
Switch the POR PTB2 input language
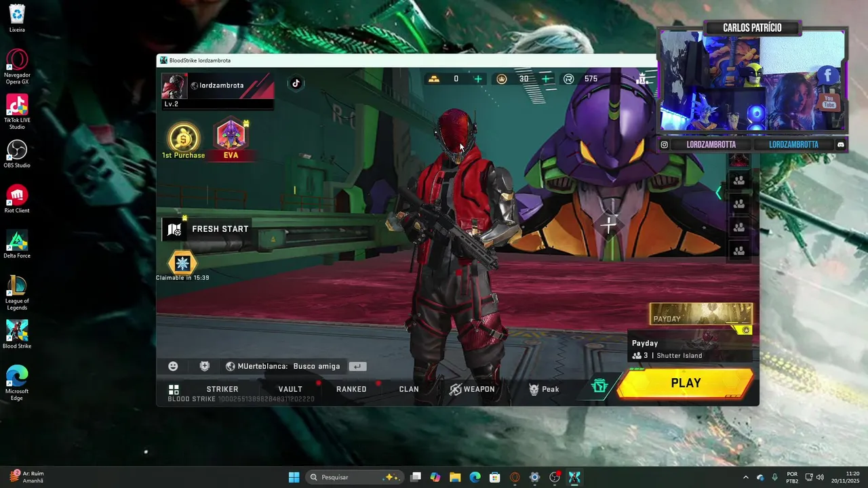[792, 477]
